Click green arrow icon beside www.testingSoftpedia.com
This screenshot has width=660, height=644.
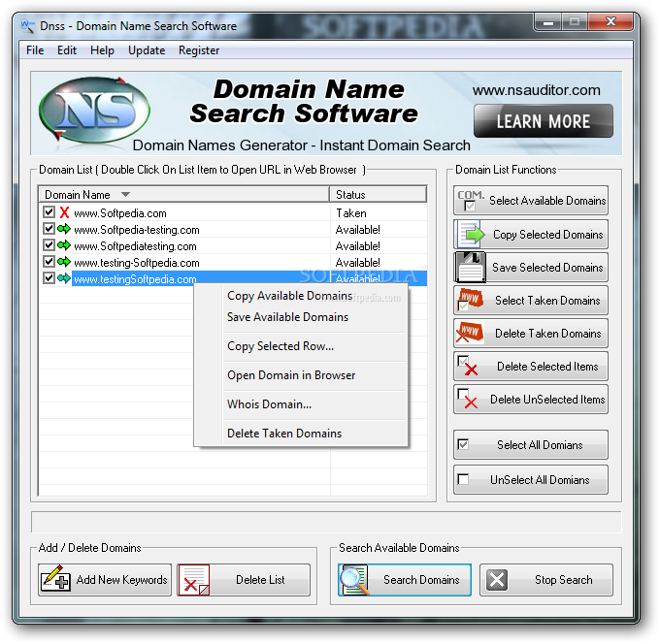point(64,278)
